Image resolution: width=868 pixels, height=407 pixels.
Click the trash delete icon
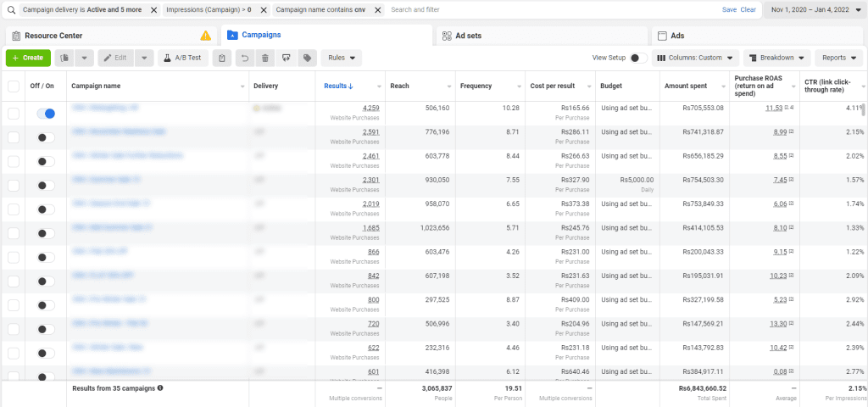[x=265, y=58]
